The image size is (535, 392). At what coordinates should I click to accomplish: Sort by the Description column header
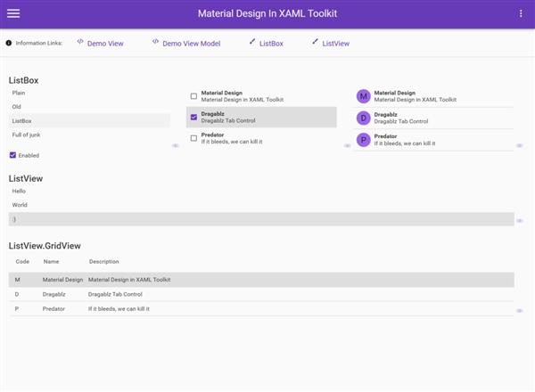point(103,261)
